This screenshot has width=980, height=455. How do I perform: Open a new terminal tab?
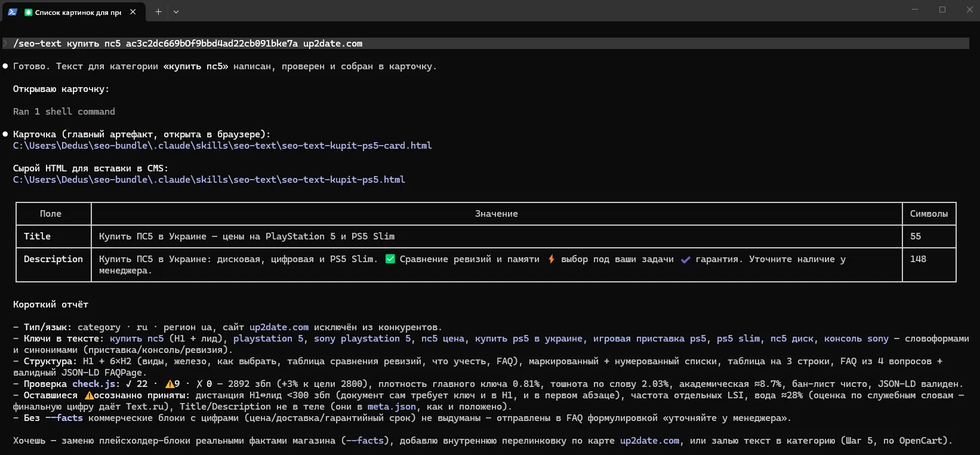(x=158, y=11)
